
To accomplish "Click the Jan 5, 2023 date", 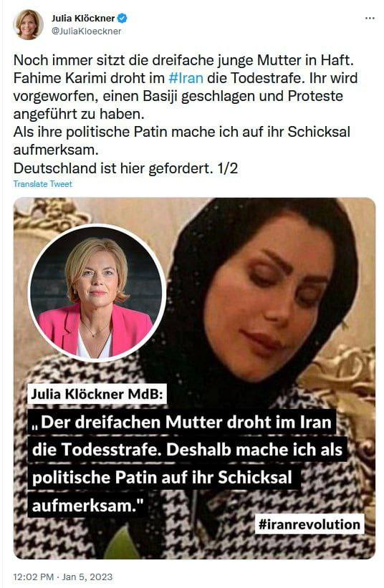I will coord(87,577).
